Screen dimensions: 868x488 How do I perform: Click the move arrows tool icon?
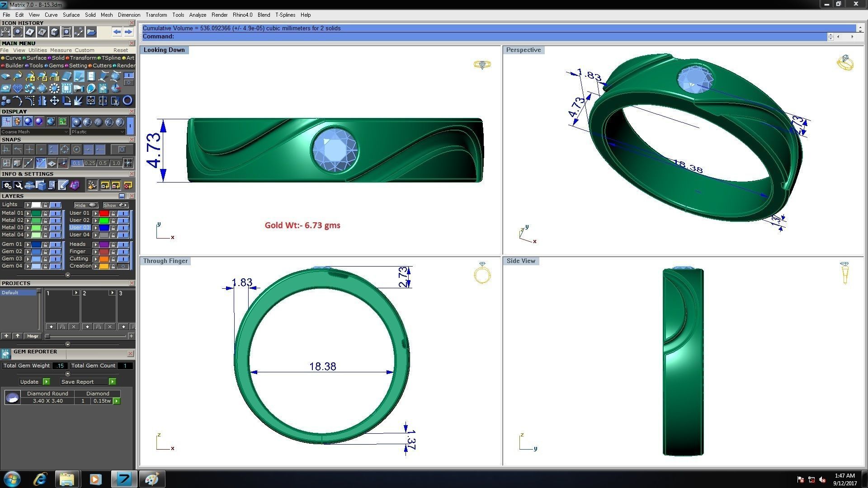click(54, 100)
